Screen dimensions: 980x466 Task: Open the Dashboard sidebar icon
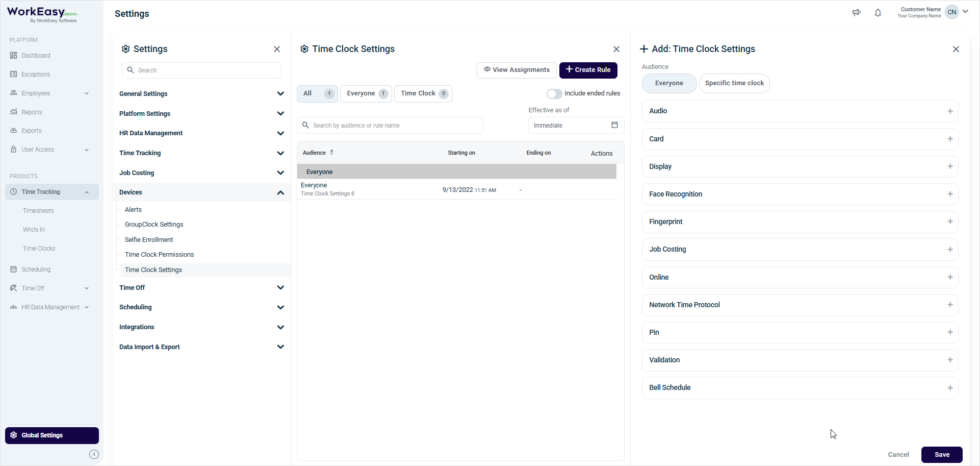coord(14,56)
